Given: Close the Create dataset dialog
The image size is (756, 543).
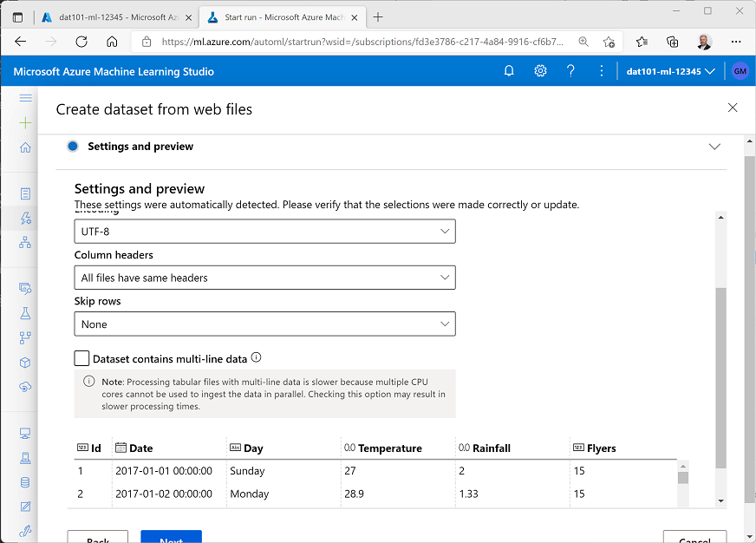Looking at the screenshot, I should [733, 108].
